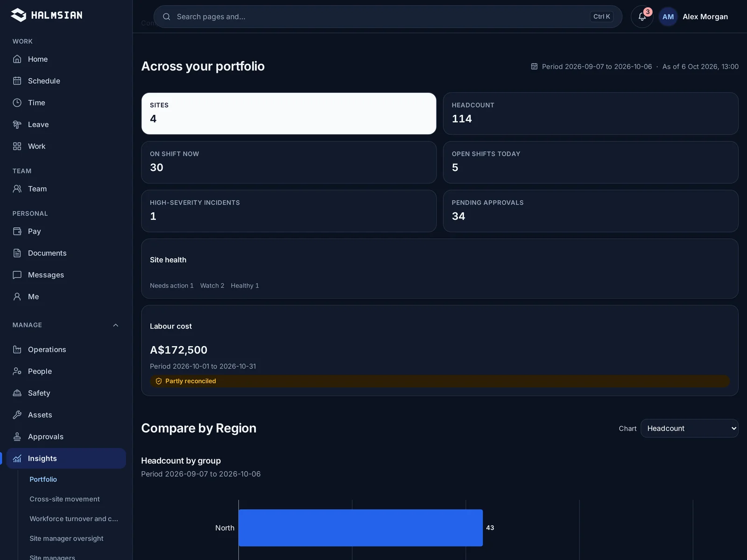Click the Pay wallet icon
The height and width of the screenshot is (560, 747).
click(x=17, y=231)
